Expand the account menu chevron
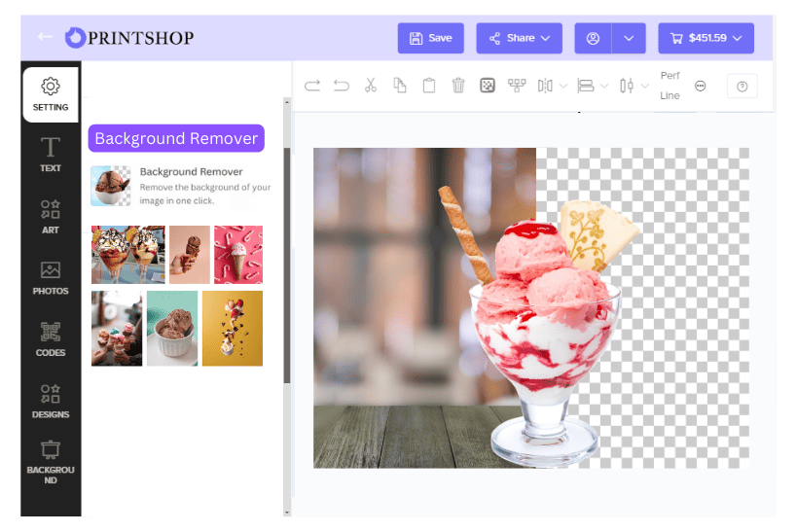Image resolution: width=797 pixels, height=532 pixels. (x=629, y=38)
